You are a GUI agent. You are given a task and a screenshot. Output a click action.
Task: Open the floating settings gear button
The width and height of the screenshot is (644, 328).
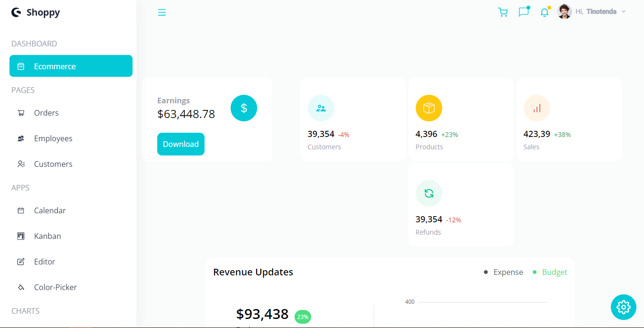623,307
